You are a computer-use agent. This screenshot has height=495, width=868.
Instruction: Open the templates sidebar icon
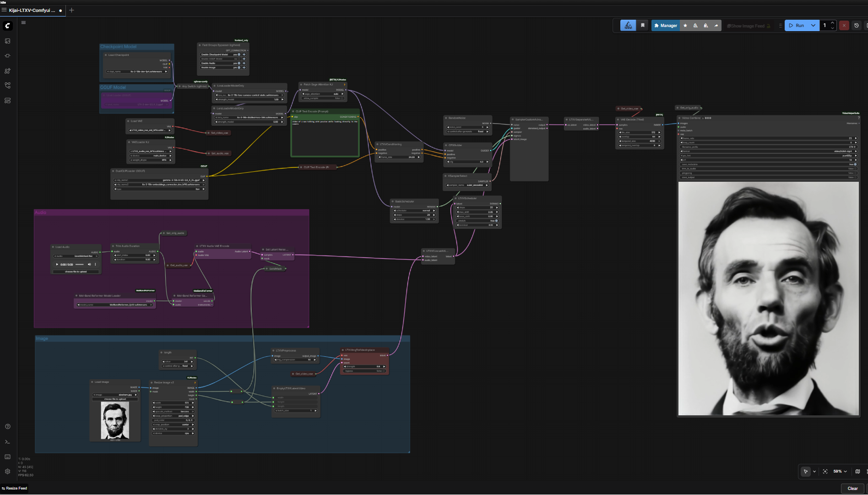[8, 101]
